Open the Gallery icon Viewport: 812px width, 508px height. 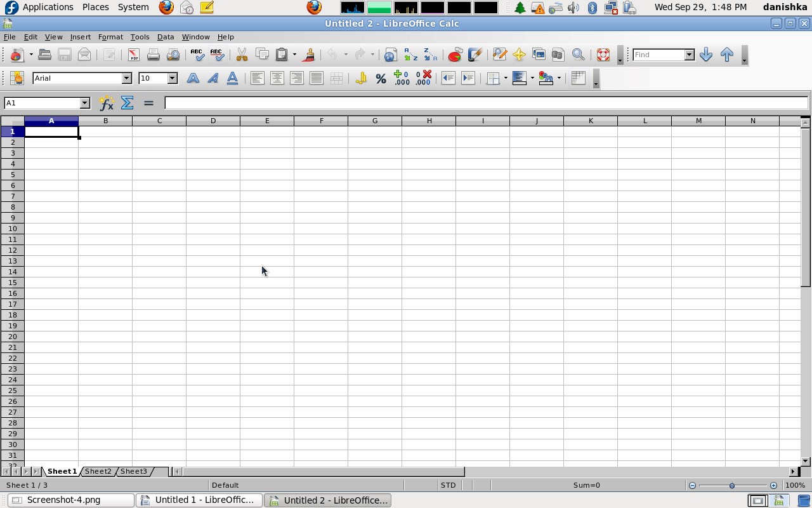point(539,55)
